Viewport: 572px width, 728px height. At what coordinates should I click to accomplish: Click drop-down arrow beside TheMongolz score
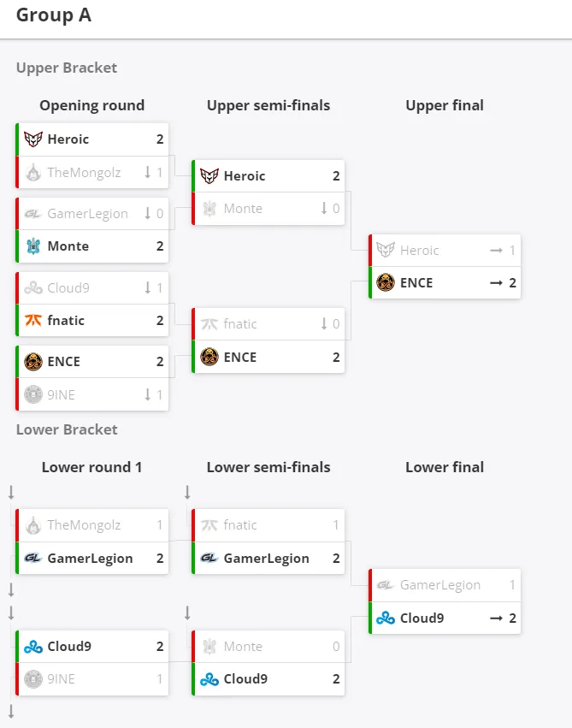[148, 173]
